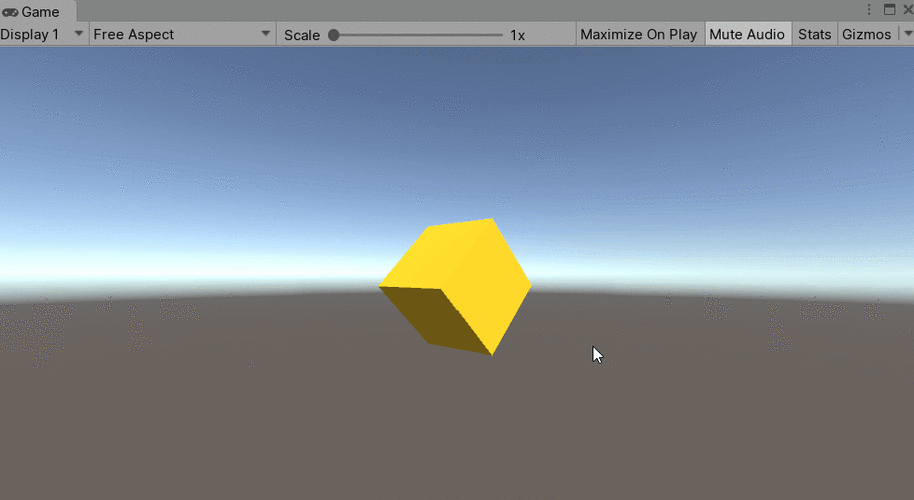Viewport: 914px width, 500px height.
Task: Click the Scale 1x value label
Action: tap(518, 35)
